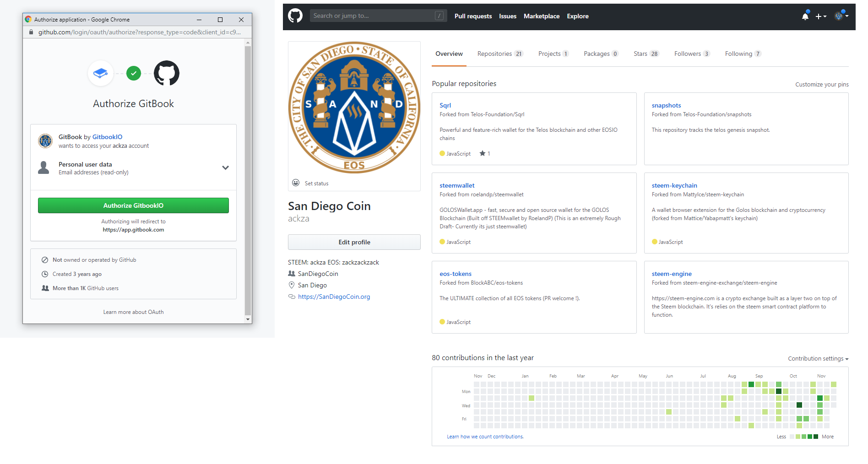Click the popup address bar URL

coord(140,32)
